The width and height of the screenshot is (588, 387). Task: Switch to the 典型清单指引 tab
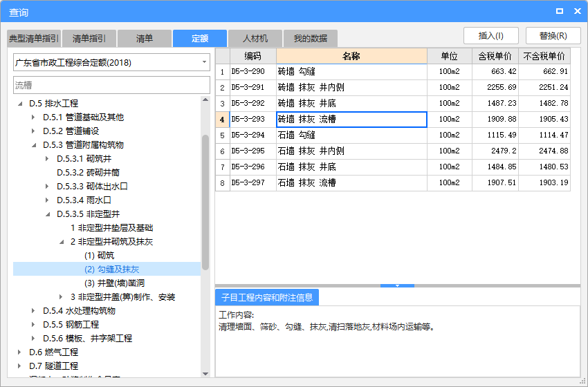[34, 38]
